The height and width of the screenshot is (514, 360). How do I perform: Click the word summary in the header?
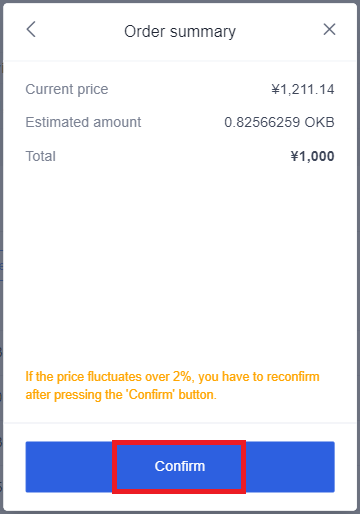click(x=203, y=33)
